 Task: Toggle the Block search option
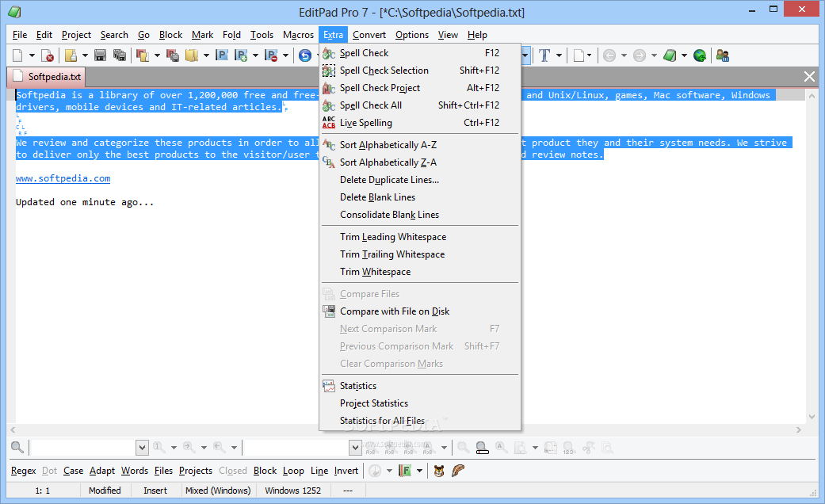tap(265, 471)
